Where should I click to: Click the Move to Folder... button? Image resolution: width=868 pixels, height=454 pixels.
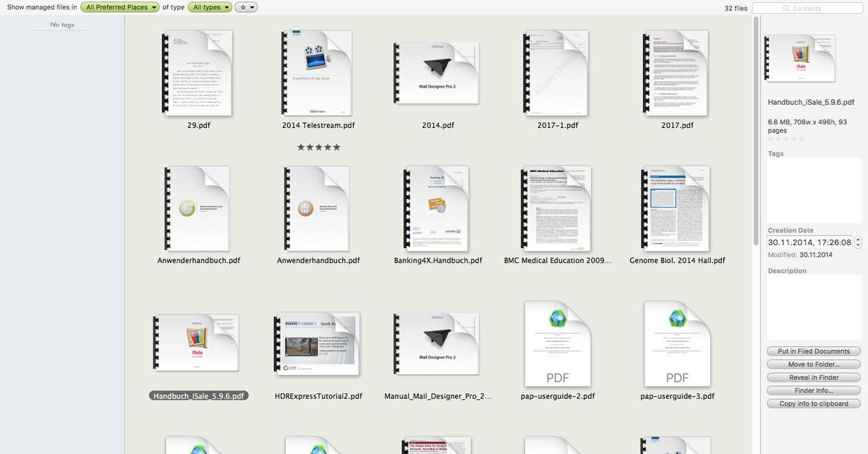(x=814, y=364)
